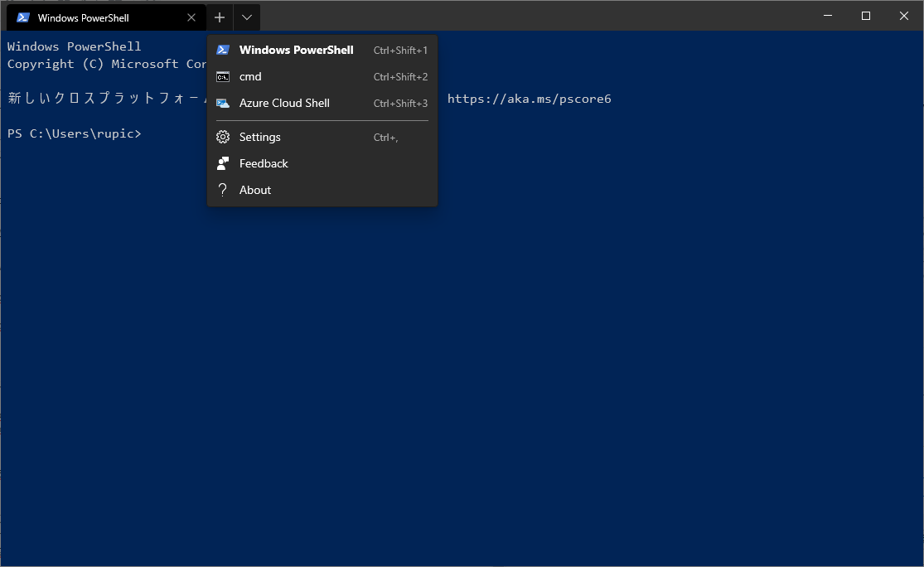Click the https://aka.ms/pscore6 URL text
This screenshot has height=567, width=924.
point(530,99)
